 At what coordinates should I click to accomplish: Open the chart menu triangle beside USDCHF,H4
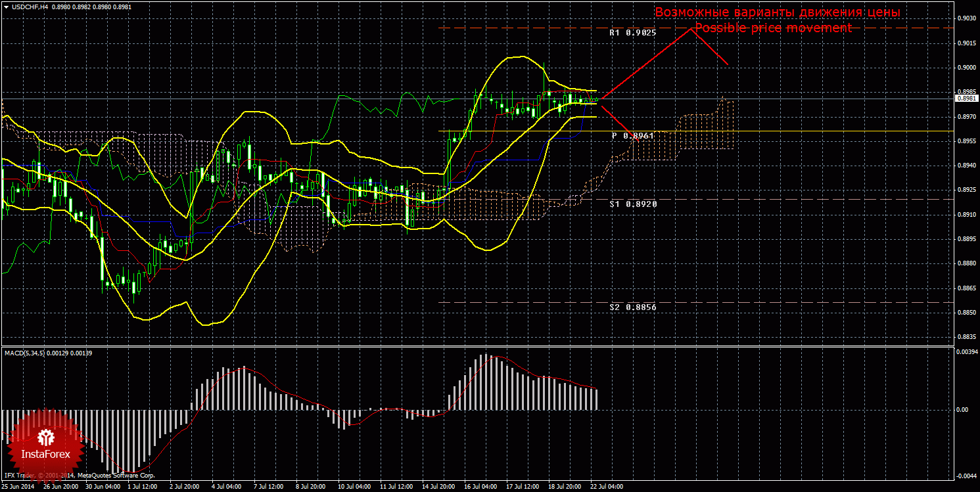click(x=7, y=7)
